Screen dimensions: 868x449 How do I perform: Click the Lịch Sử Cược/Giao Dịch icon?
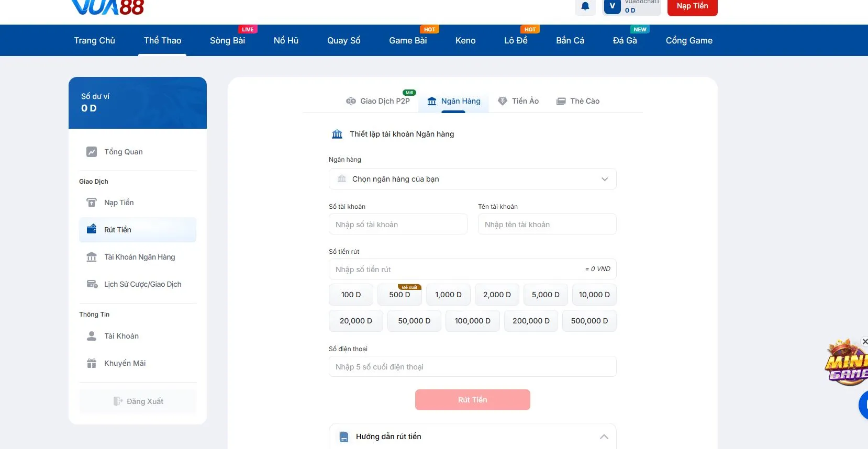pos(92,284)
